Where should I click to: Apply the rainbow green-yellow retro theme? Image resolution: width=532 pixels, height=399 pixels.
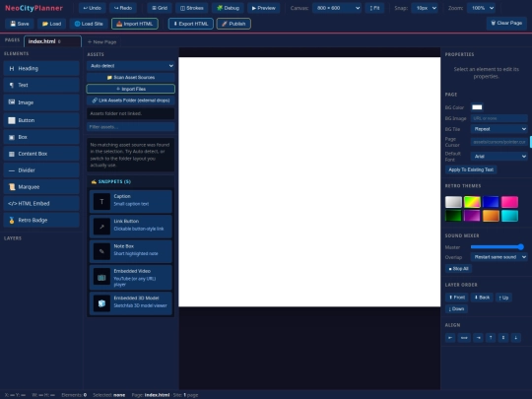(472, 202)
